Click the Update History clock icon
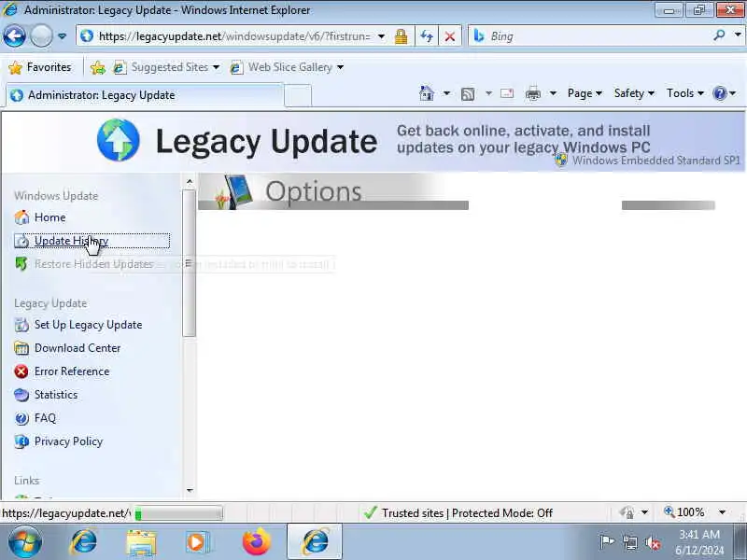Viewport: 747px width, 560px height. tap(21, 241)
